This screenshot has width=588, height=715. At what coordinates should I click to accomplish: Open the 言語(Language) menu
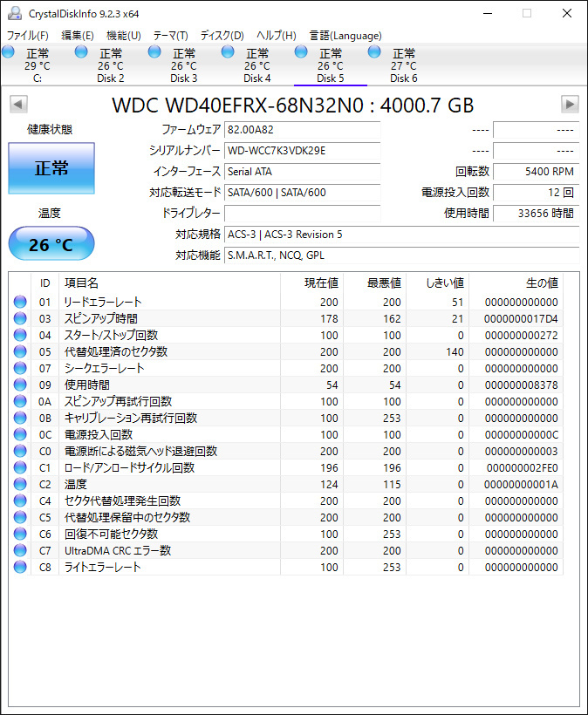pyautogui.click(x=345, y=36)
